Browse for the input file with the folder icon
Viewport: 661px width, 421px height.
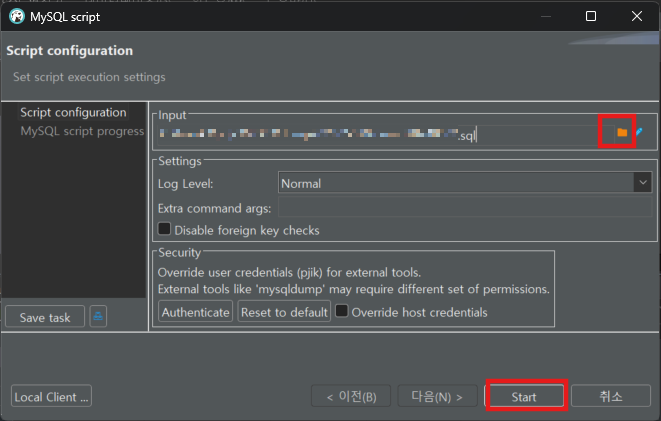coord(622,132)
